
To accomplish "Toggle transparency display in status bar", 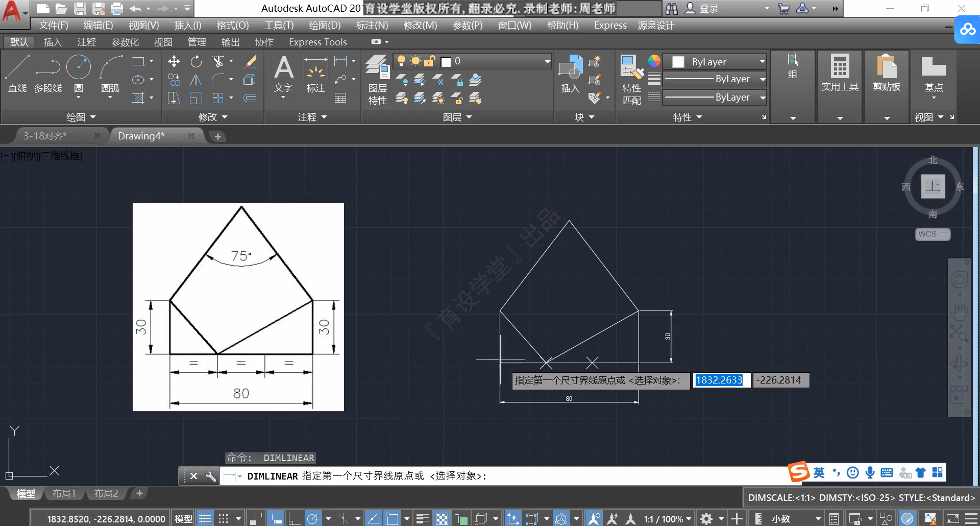I will coord(442,519).
